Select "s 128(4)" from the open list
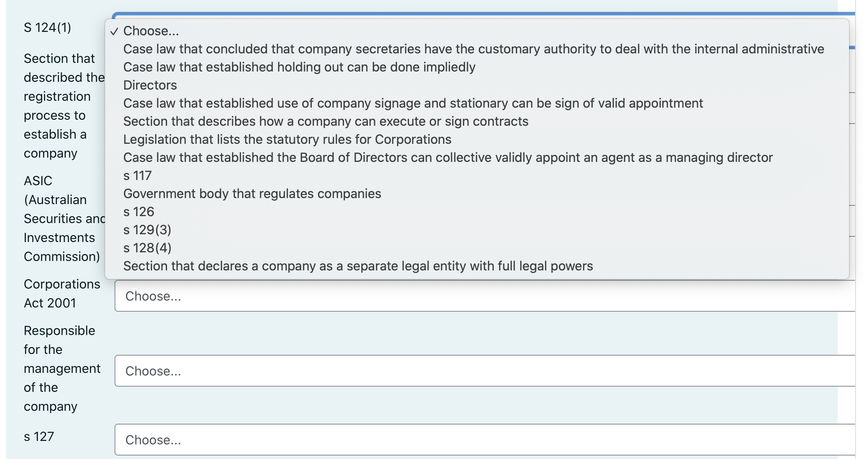This screenshot has width=868, height=459. click(146, 248)
